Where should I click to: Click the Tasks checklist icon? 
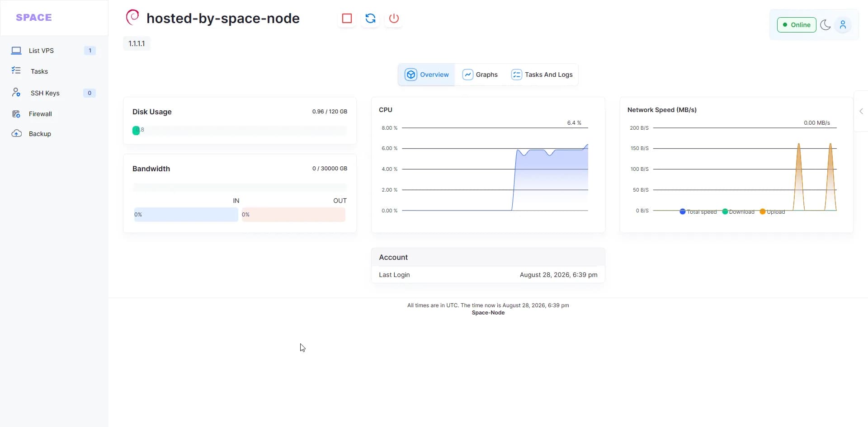16,70
